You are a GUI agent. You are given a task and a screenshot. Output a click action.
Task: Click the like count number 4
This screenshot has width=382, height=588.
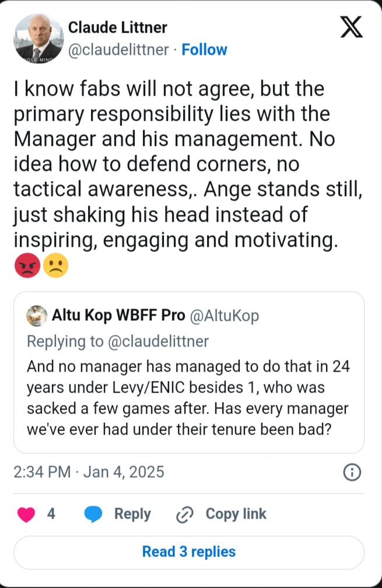[x=51, y=514]
